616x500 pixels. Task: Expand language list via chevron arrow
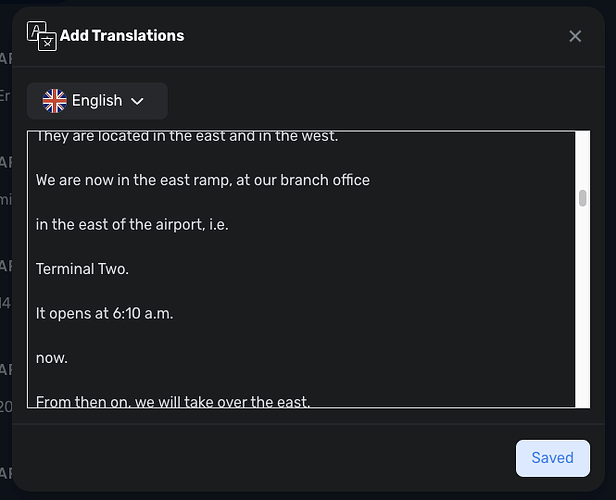point(137,102)
